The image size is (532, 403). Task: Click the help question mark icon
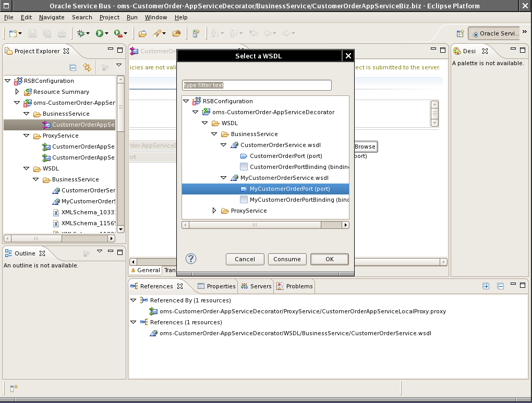tap(191, 259)
